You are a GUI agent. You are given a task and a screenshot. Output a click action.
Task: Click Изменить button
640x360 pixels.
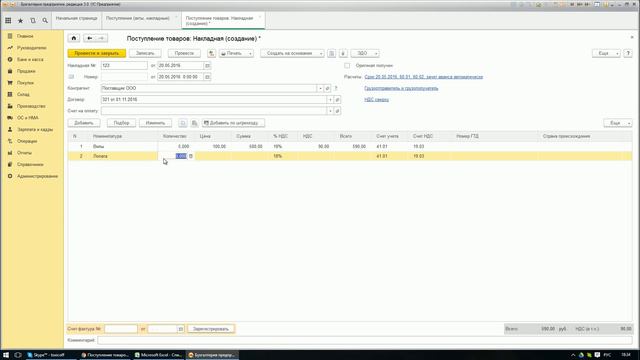coord(155,123)
